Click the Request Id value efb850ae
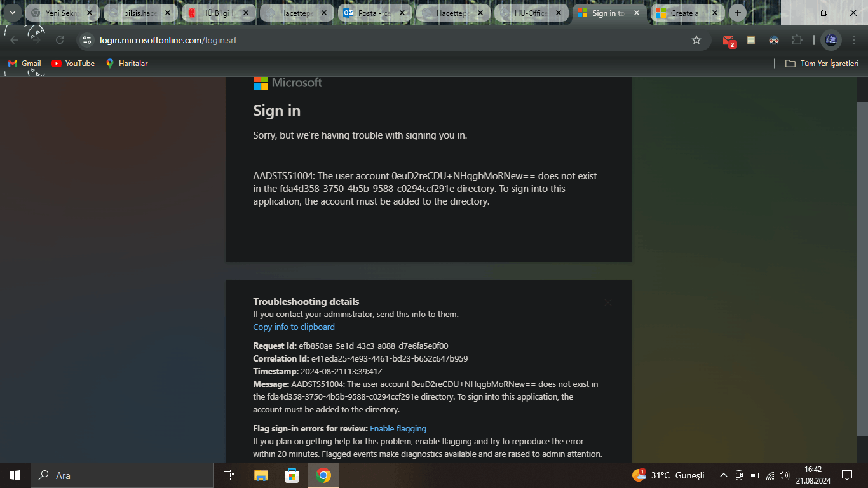 coord(374,346)
